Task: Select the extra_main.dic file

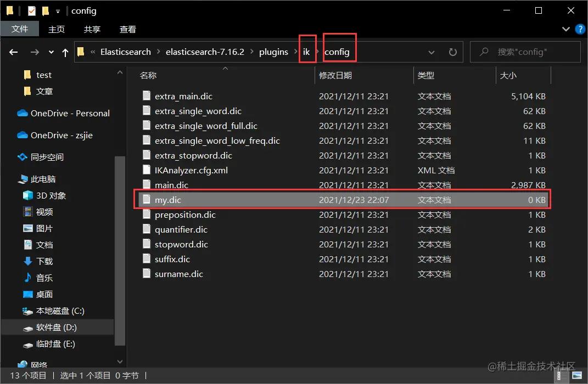Action: click(343, 97)
